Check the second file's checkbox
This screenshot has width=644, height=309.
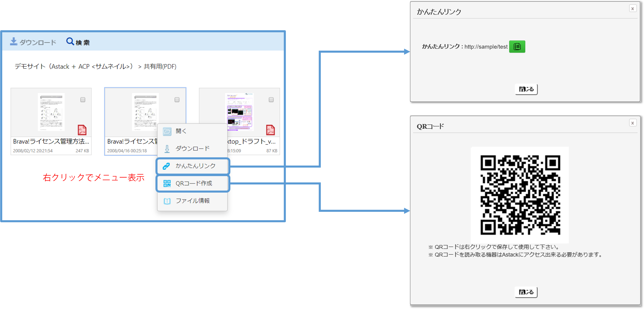point(177,100)
